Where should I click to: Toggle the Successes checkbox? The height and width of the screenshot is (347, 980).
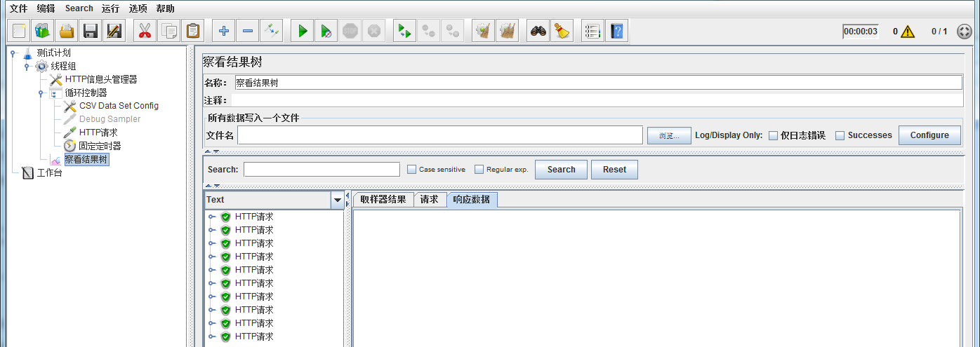pyautogui.click(x=840, y=136)
